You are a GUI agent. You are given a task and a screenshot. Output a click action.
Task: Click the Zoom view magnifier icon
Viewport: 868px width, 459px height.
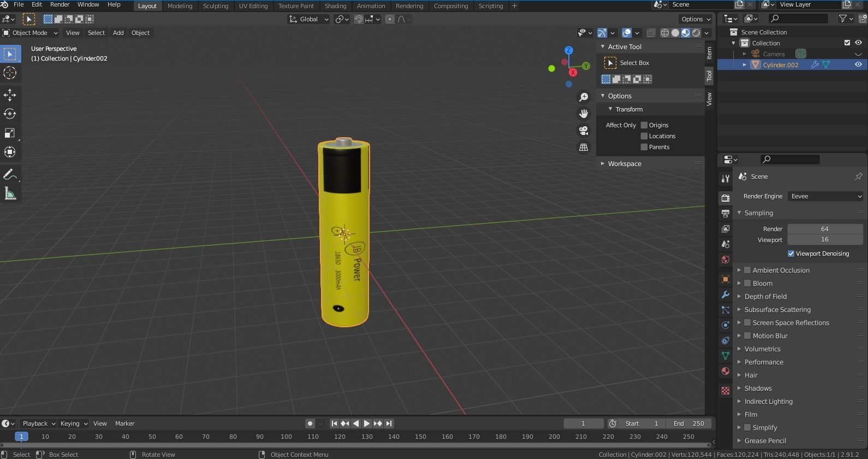coord(584,97)
